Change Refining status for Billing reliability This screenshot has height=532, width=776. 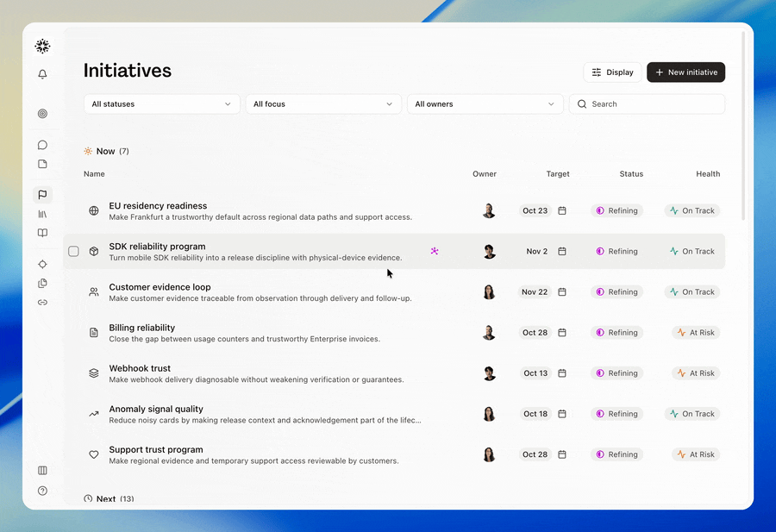(617, 333)
